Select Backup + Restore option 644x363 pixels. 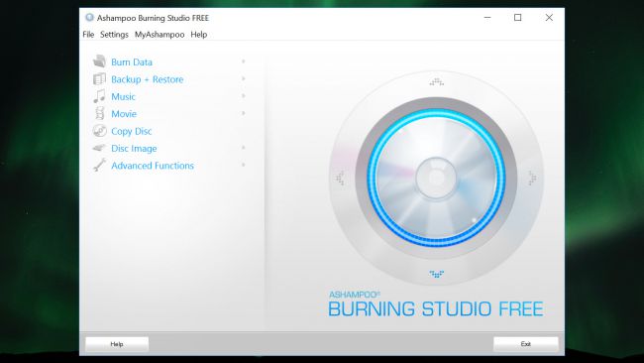click(147, 79)
